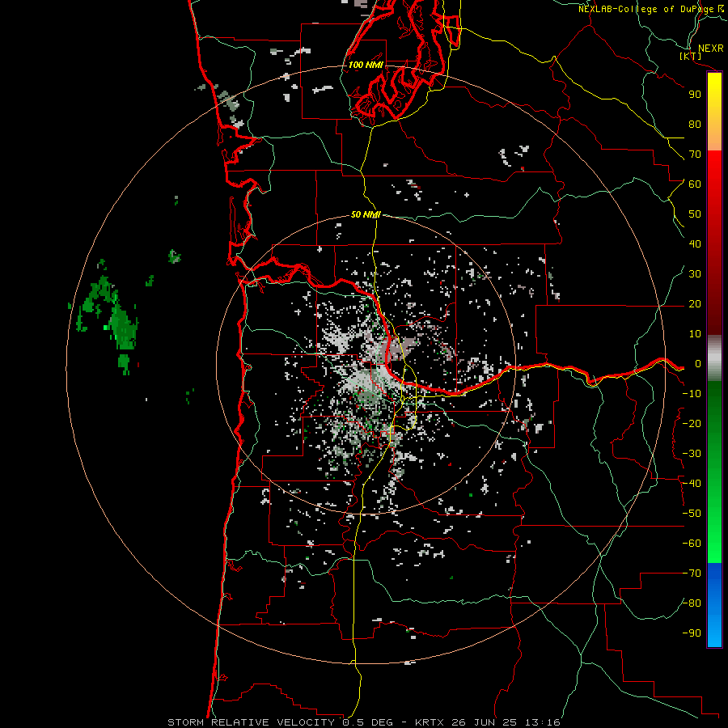
Task: Click the -70 knot value on the scale
Action: click(692, 574)
